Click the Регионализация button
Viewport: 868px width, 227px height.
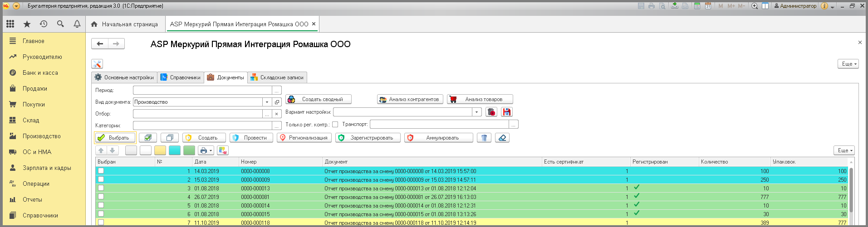pyautogui.click(x=304, y=138)
